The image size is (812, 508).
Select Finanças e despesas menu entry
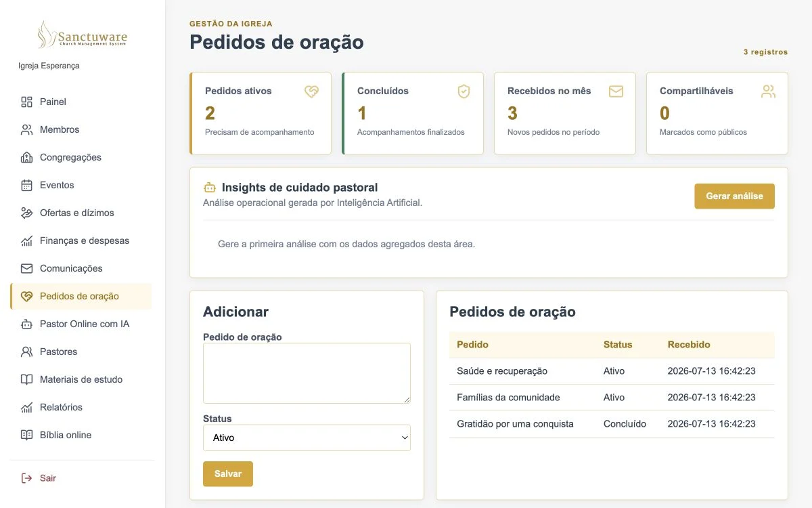(x=81, y=240)
